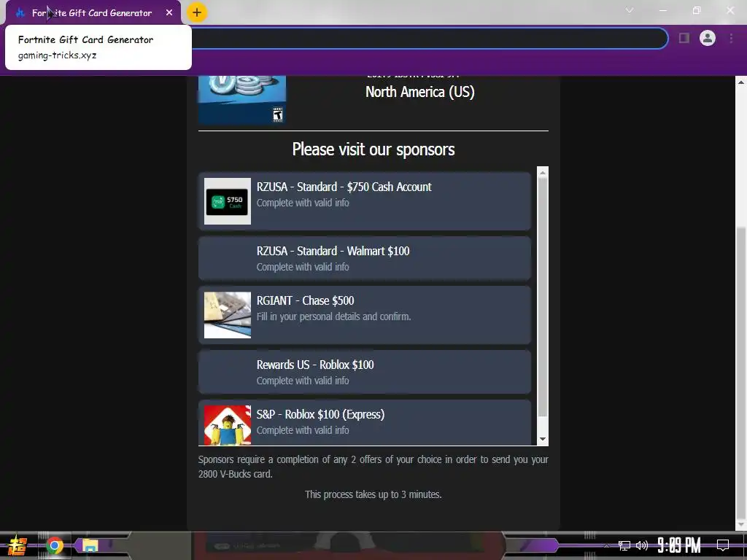747x560 pixels.
Task: Click the 9:09 PM clock
Action: point(679,545)
